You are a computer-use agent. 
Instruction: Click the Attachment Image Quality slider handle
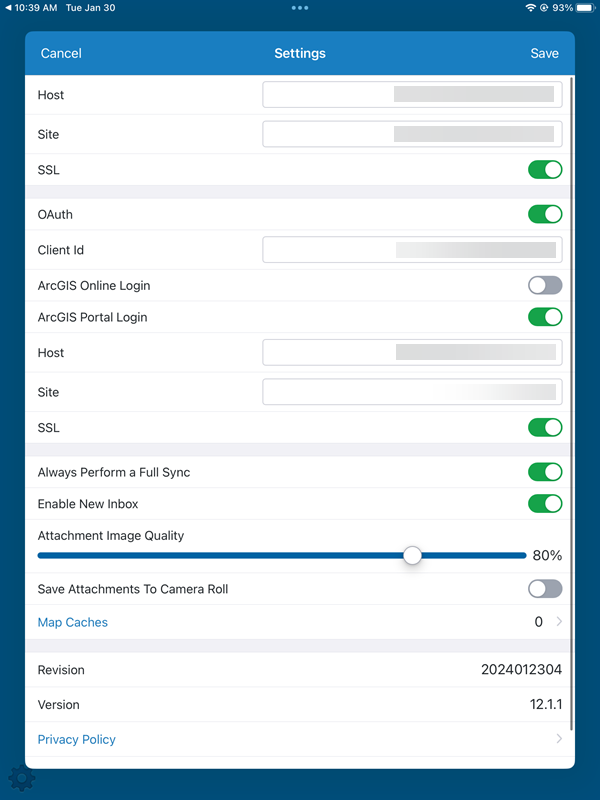(x=412, y=555)
